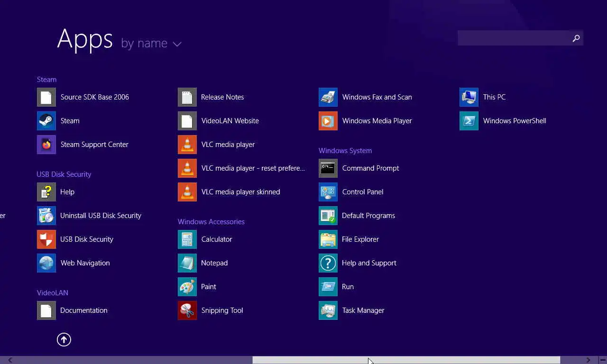Open the VideoLAN Website icon
This screenshot has width=607, height=364.
coord(187,121)
